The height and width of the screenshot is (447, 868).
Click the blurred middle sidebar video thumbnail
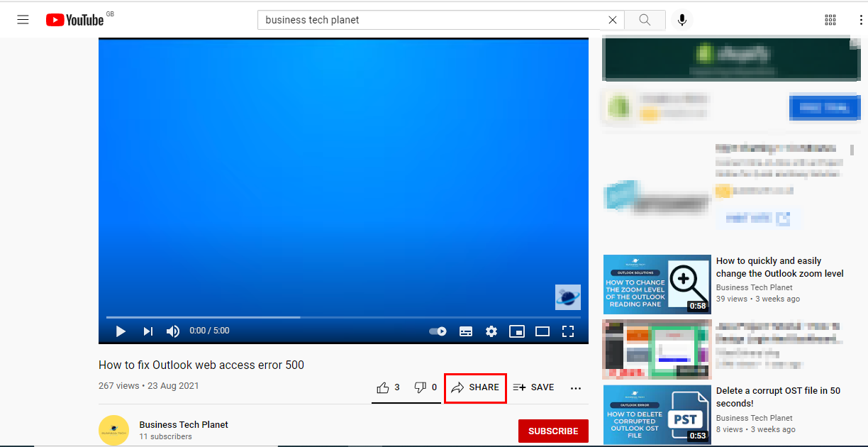coord(657,350)
